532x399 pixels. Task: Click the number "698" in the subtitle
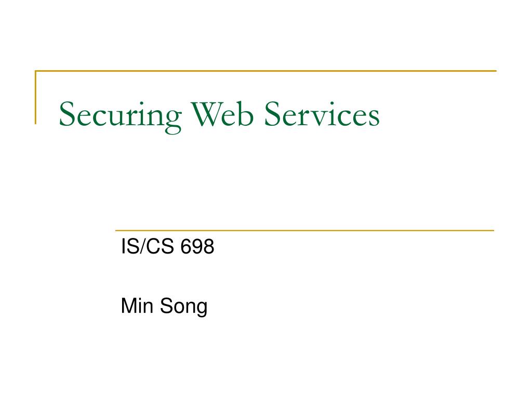197,246
